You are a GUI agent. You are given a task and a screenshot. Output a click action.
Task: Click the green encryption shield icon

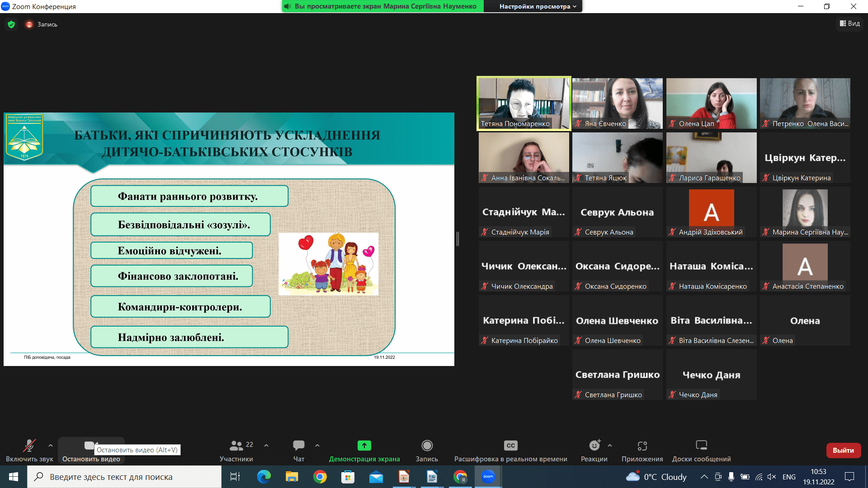point(11,24)
